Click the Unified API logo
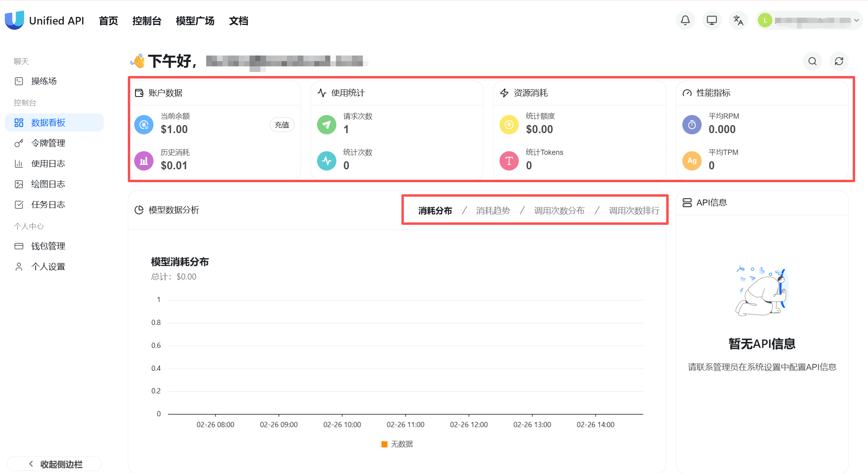Viewport: 868px width, 473px height. coord(14,20)
